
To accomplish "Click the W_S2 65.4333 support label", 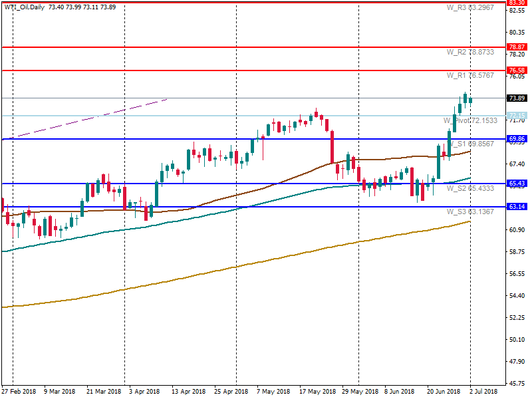I will coord(470,188).
